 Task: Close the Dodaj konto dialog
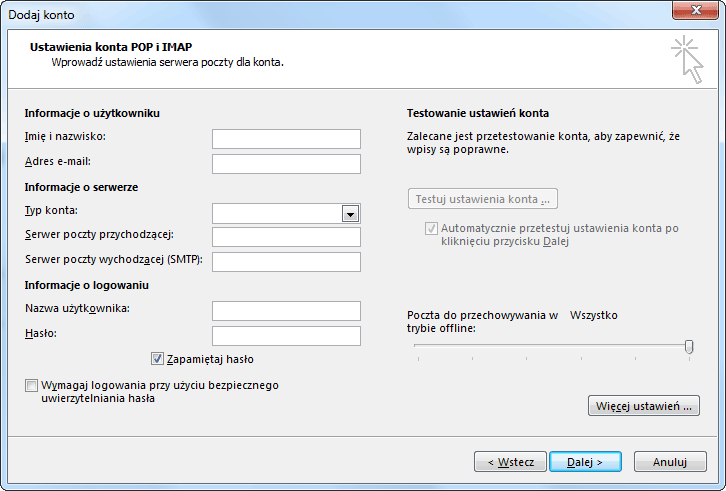click(x=695, y=10)
